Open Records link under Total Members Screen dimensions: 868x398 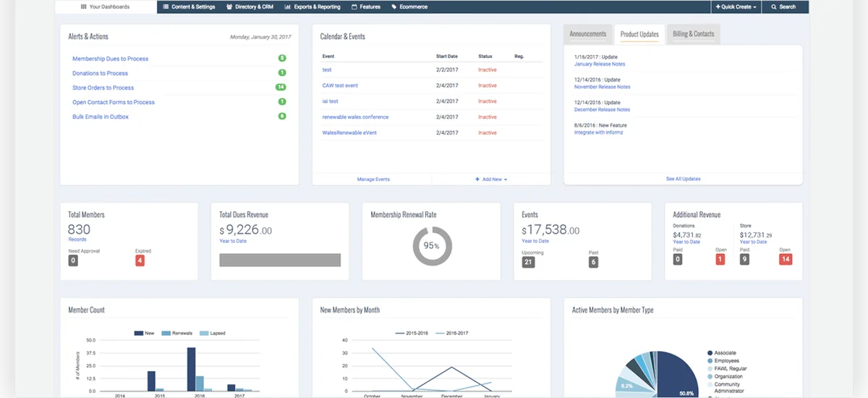pyautogui.click(x=77, y=240)
